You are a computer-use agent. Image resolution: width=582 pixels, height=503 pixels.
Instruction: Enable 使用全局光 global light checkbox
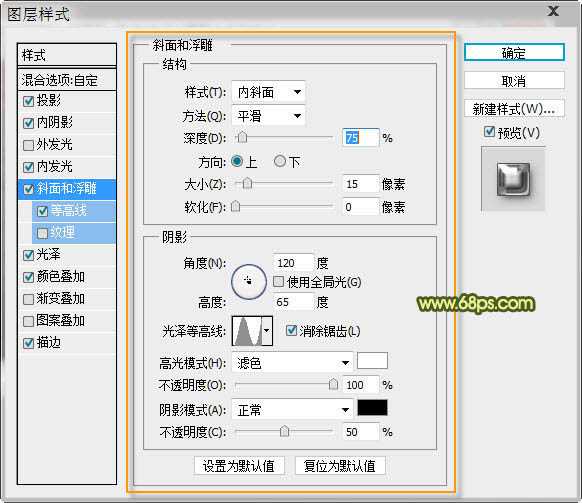pyautogui.click(x=278, y=281)
